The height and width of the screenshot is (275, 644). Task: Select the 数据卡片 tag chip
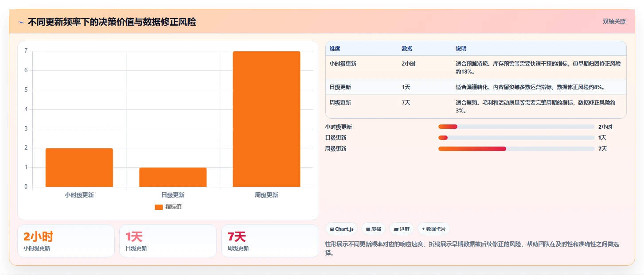coord(433,229)
